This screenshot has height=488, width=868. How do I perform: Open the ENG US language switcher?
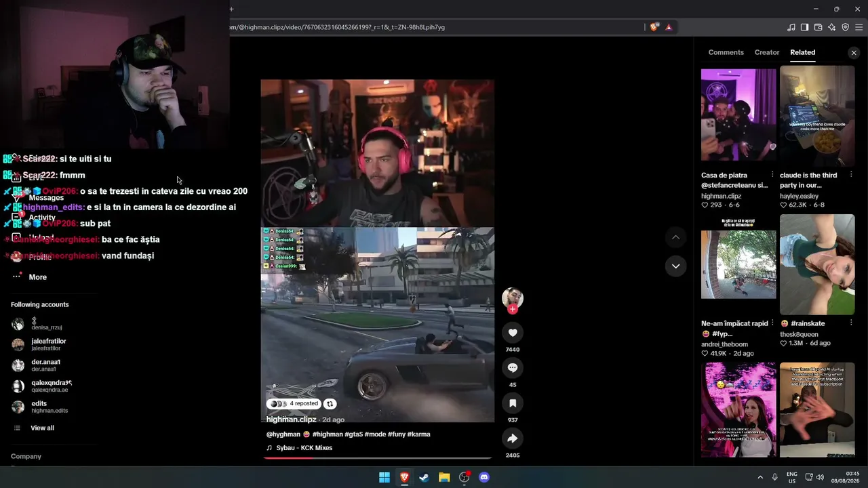[x=791, y=477]
